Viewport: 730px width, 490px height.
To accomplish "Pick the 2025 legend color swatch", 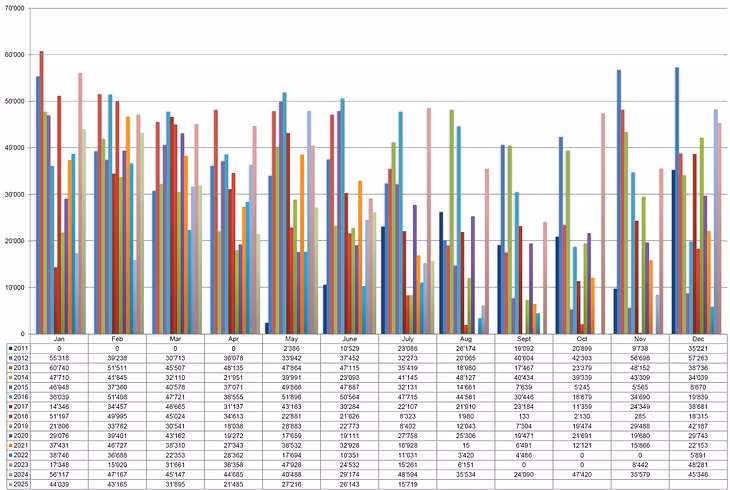I will point(10,484).
